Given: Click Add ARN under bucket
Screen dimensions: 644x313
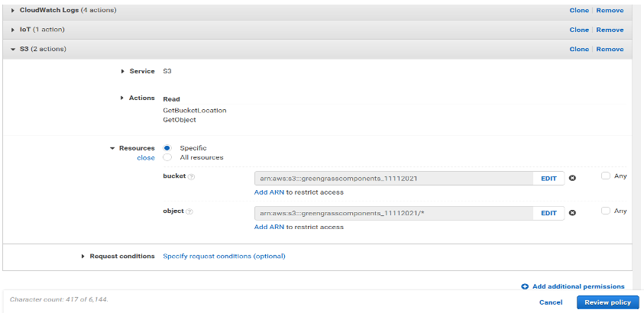Looking at the screenshot, I should pos(269,192).
